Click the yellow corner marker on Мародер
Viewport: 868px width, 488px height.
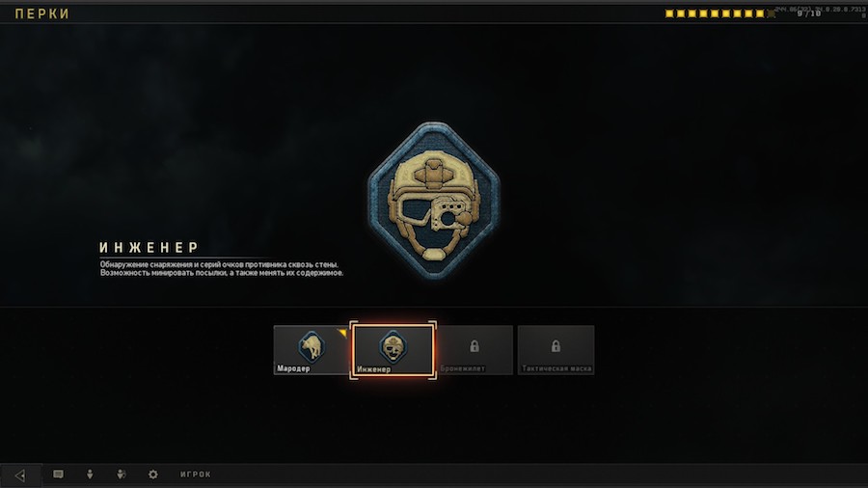point(343,332)
